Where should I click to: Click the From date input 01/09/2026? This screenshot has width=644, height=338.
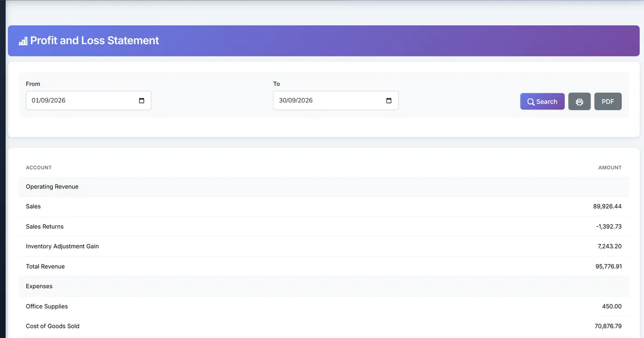(89, 100)
